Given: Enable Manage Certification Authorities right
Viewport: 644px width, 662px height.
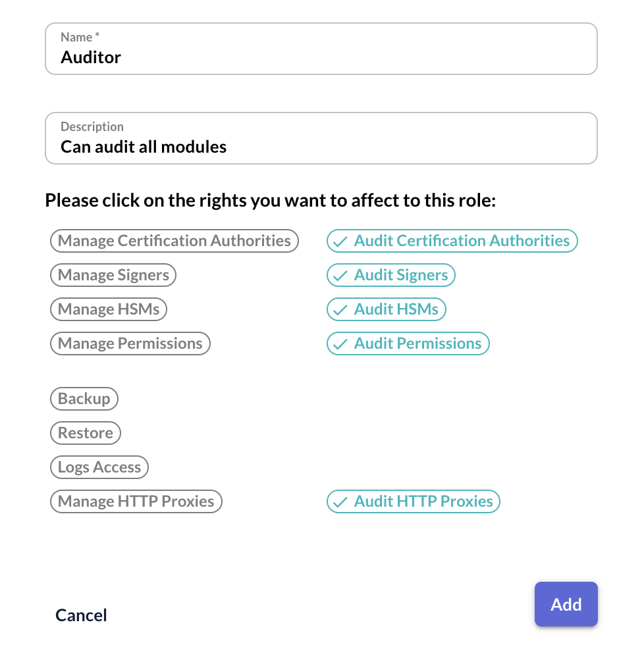Looking at the screenshot, I should coord(174,241).
